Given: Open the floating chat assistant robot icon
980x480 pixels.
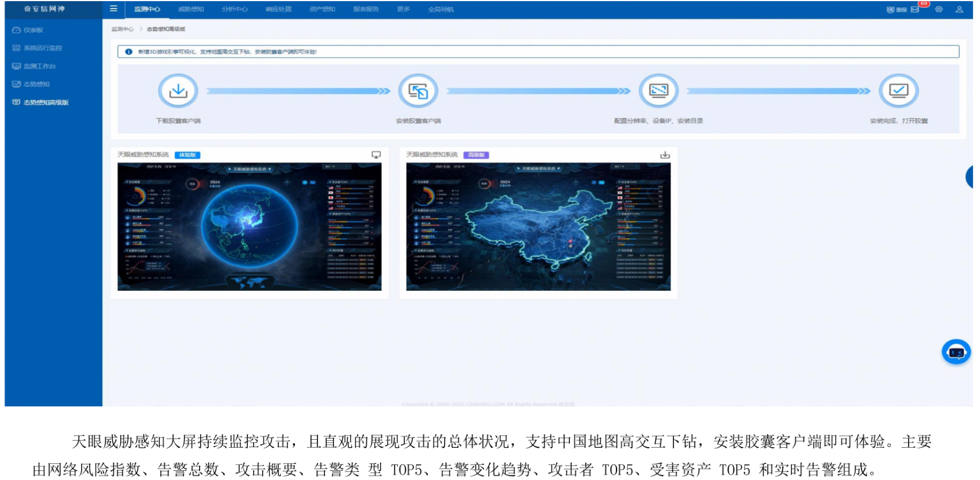Looking at the screenshot, I should point(956,352).
